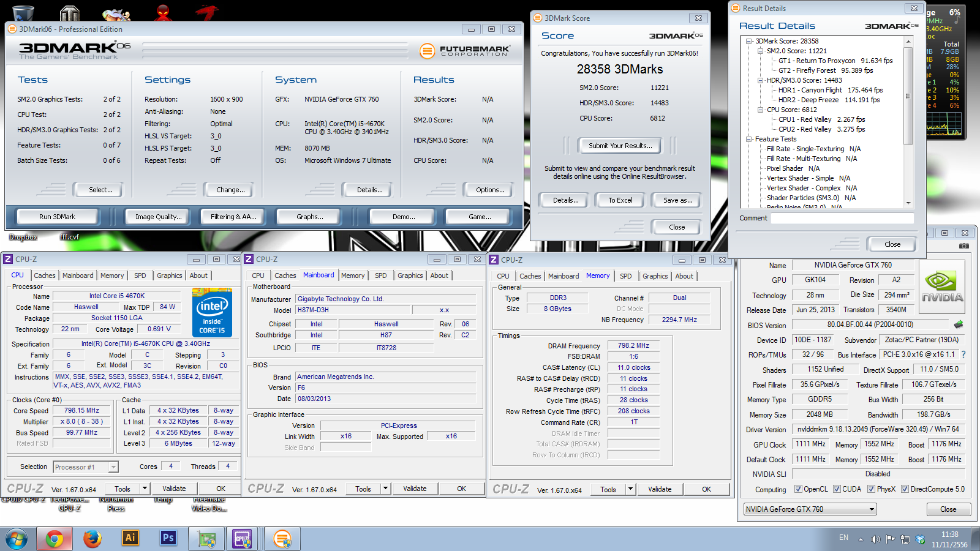Screen dimensions: 980x551
Task: Collapse the HDR/SM3.0 Score tree node
Action: pyautogui.click(x=761, y=81)
